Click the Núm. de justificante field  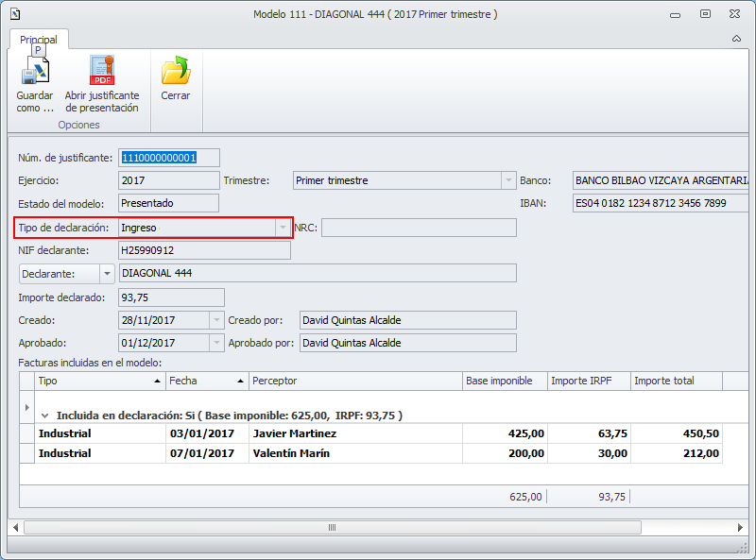pos(169,158)
